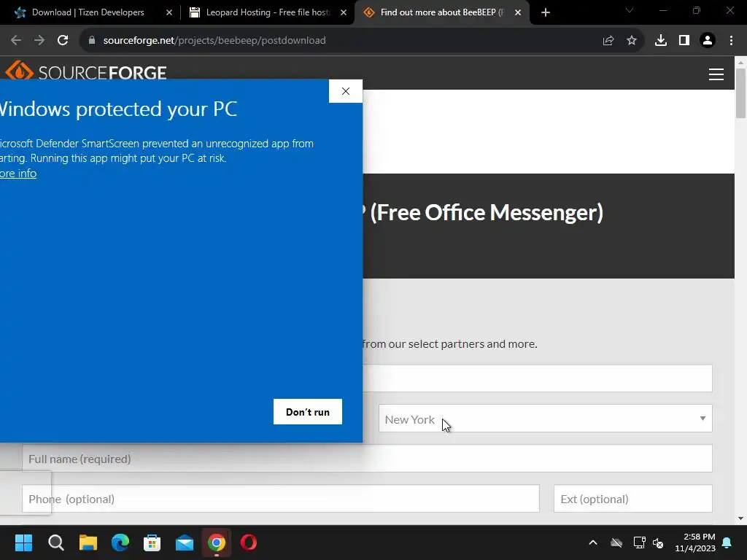Click the Full name (required) field
747x560 pixels.
point(367,459)
